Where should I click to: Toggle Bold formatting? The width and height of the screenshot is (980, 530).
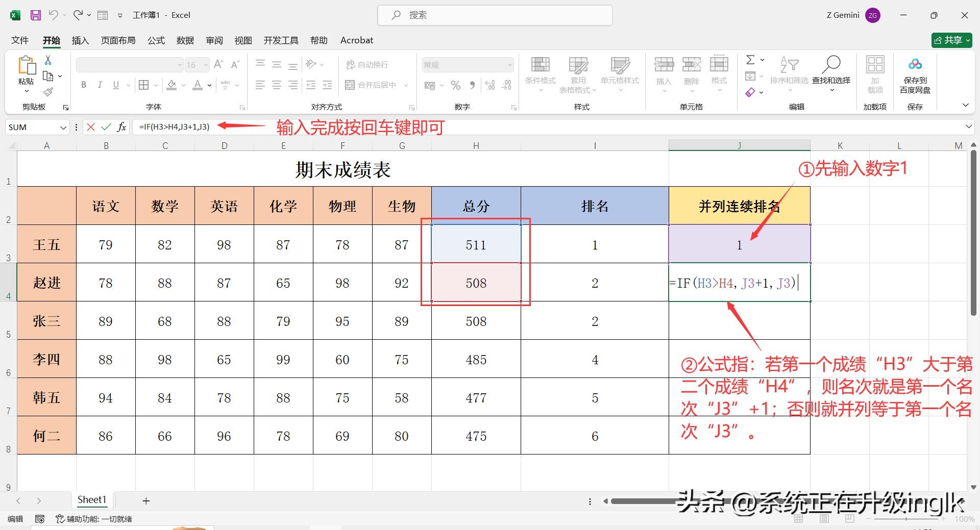[84, 85]
